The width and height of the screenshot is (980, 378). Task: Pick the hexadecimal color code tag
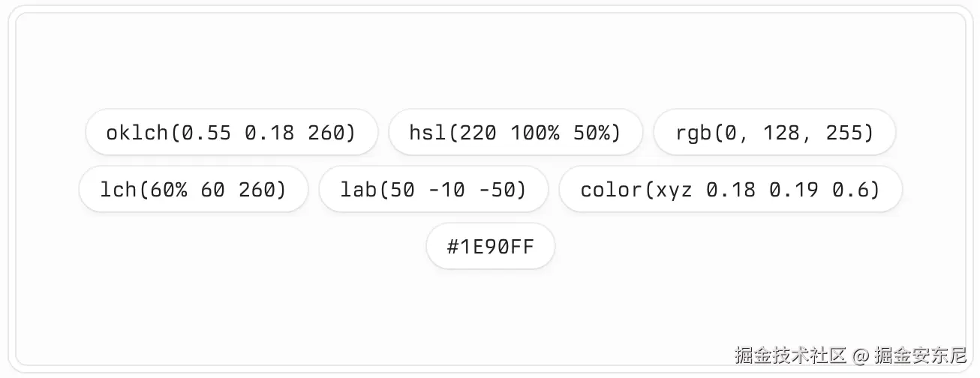pyautogui.click(x=491, y=246)
